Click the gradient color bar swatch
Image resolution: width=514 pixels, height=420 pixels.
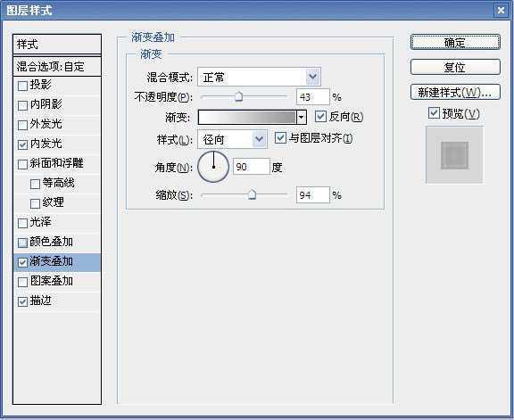(x=247, y=117)
